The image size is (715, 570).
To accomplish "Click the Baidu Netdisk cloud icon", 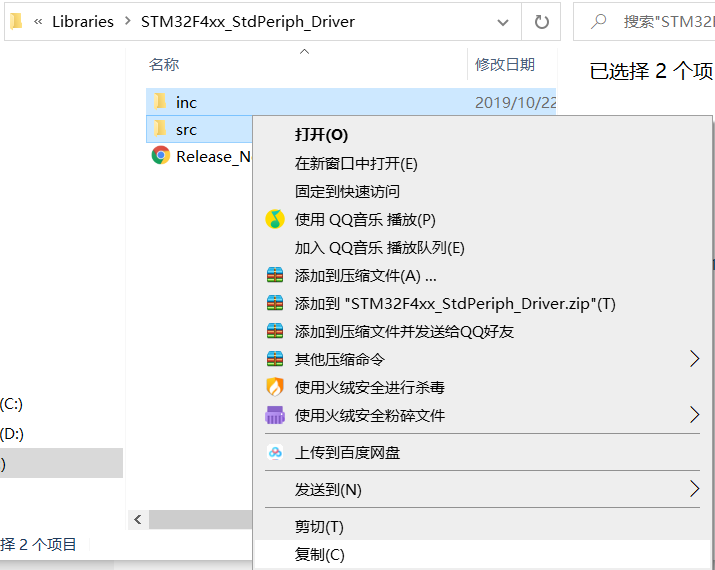I will click(275, 452).
